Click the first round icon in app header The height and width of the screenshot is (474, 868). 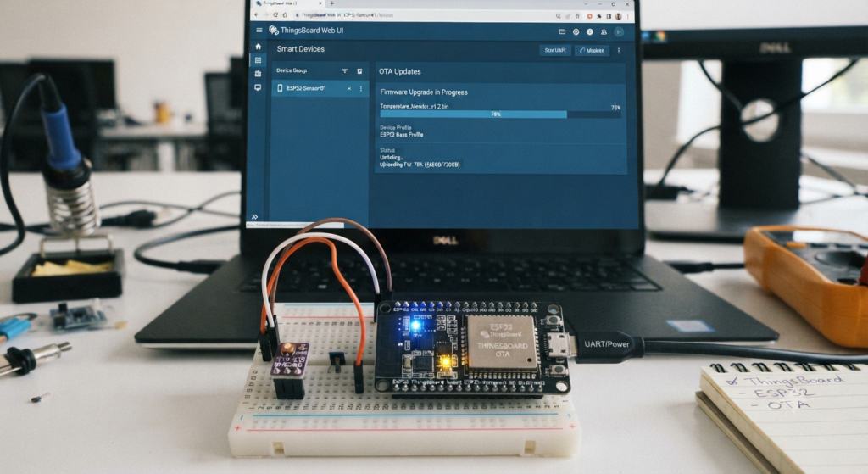[x=576, y=31]
